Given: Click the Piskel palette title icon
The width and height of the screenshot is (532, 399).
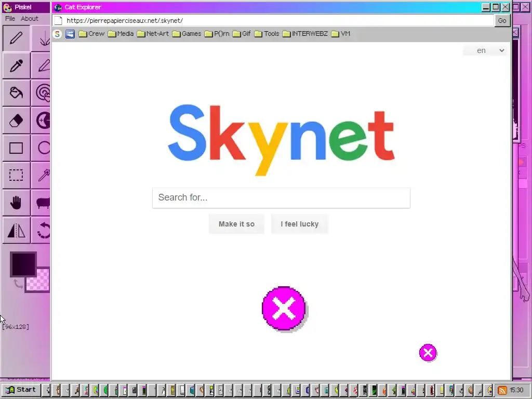Looking at the screenshot, I should click(7, 7).
